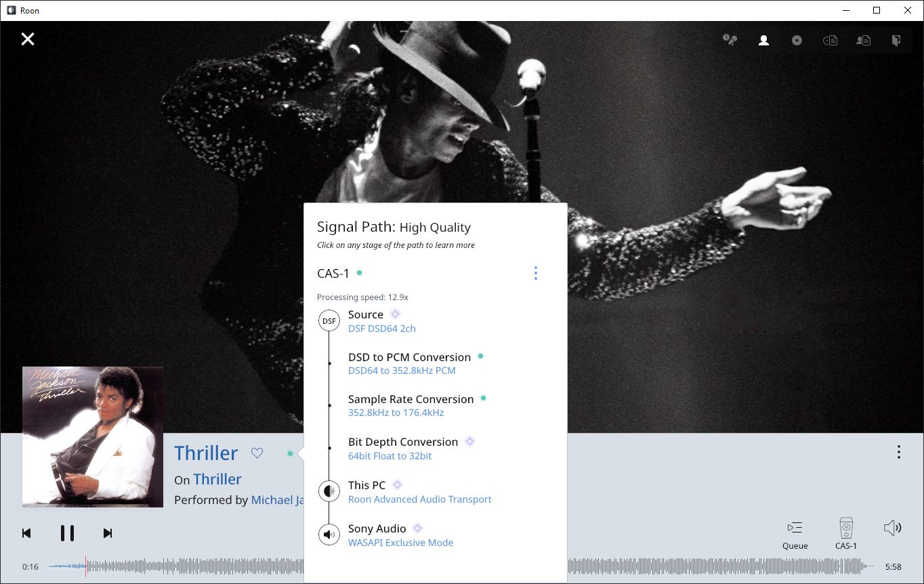This screenshot has height=584, width=924.
Task: Click the signal path dot next to track title
Action: pos(289,453)
